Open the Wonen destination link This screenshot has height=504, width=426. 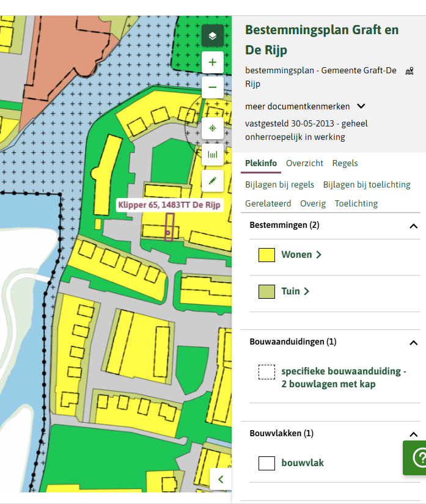(301, 255)
